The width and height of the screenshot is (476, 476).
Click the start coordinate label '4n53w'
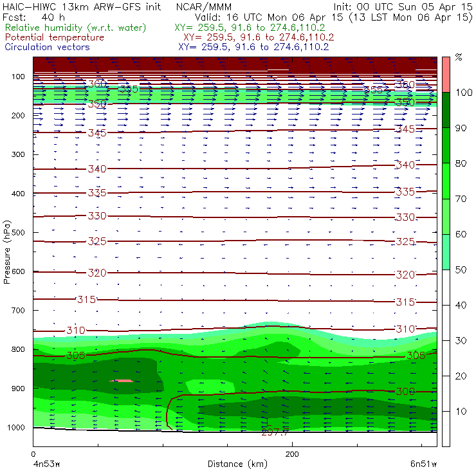[x=46, y=464]
